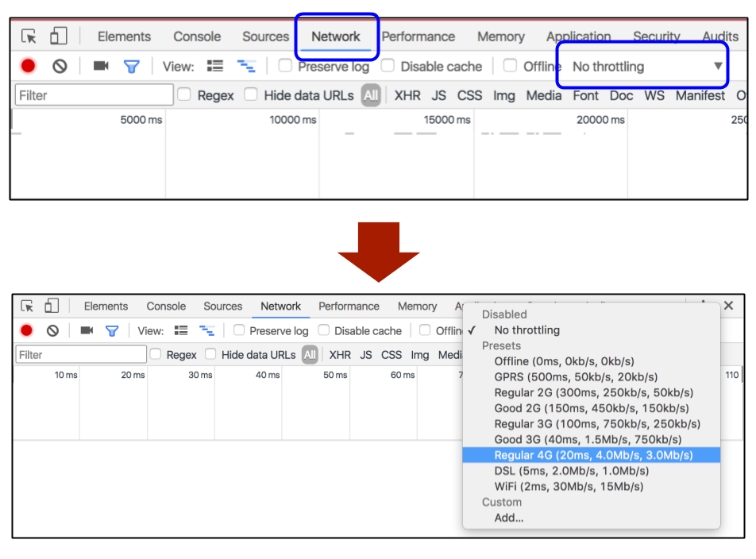Click the 15000 ms timeline marker

point(448,120)
